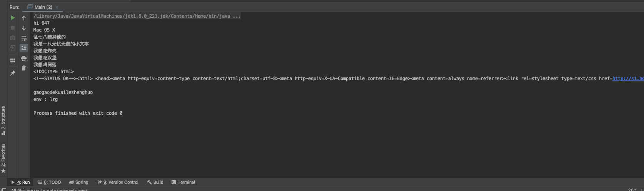This screenshot has height=191, width=644.
Task: Open the Build tool window
Action: point(155,182)
